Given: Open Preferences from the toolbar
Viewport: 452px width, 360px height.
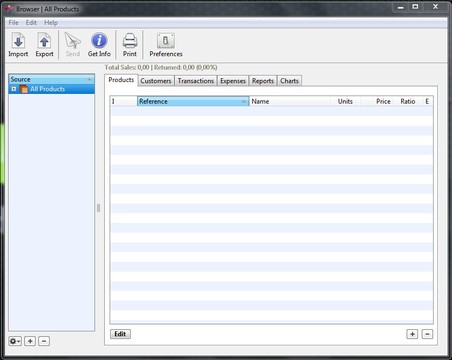Looking at the screenshot, I should (x=166, y=45).
